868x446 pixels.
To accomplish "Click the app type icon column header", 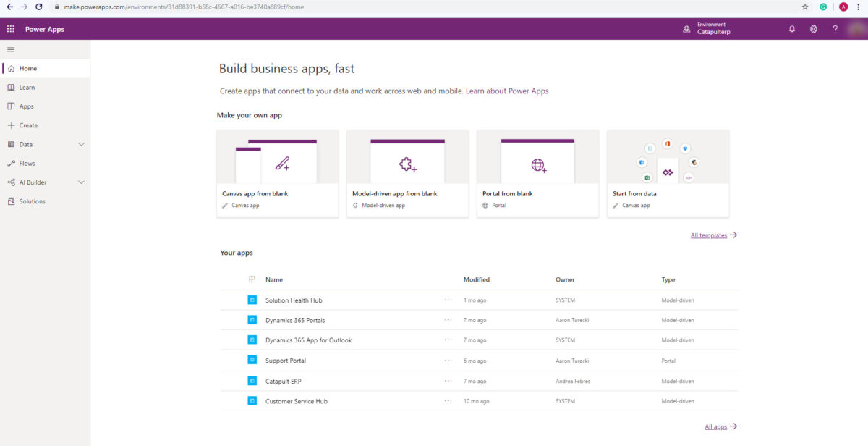I will [x=252, y=279].
